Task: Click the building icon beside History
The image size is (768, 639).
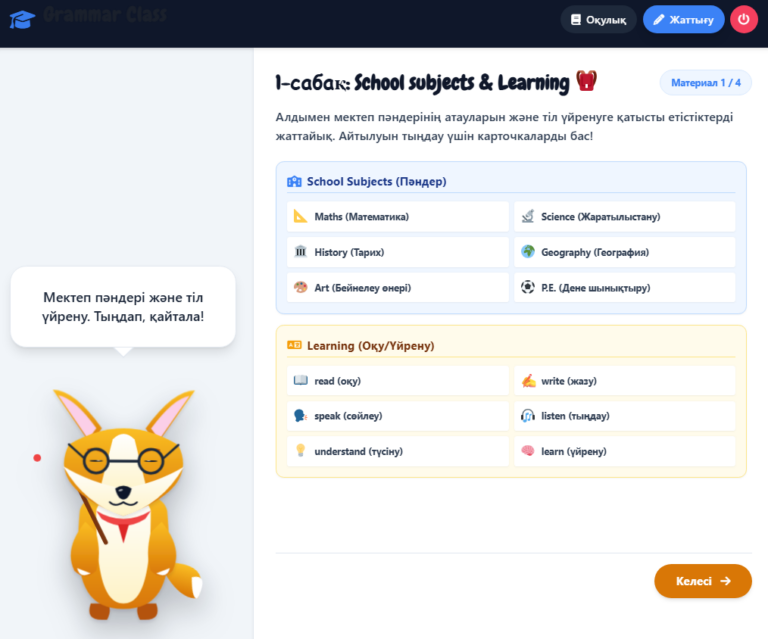Action: [300, 252]
